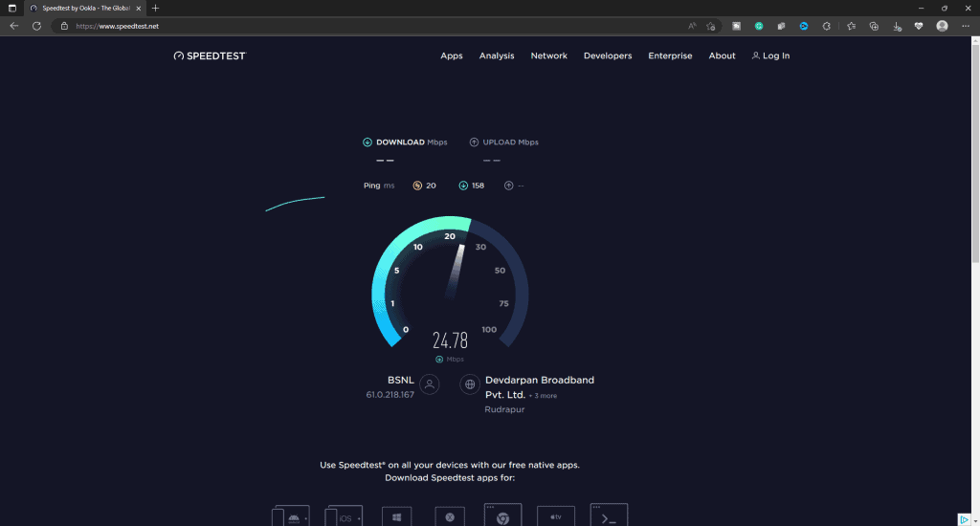Click the UPLOAD Mbps label
Screen dimensions: 980x526
[x=511, y=142]
